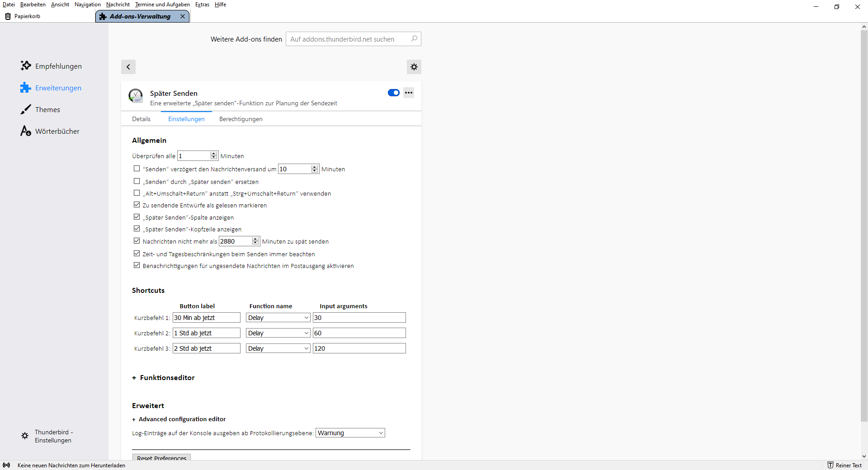This screenshot has width=868, height=470.
Task: Click Kurzbefehl 3 button label field
Action: [207, 348]
